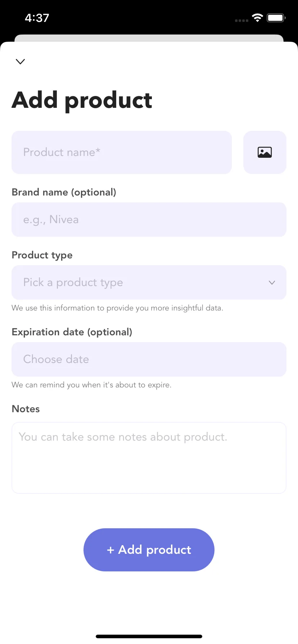Tap the Wi-Fi icon in the status bar
The height and width of the screenshot is (644, 298).
point(257,18)
